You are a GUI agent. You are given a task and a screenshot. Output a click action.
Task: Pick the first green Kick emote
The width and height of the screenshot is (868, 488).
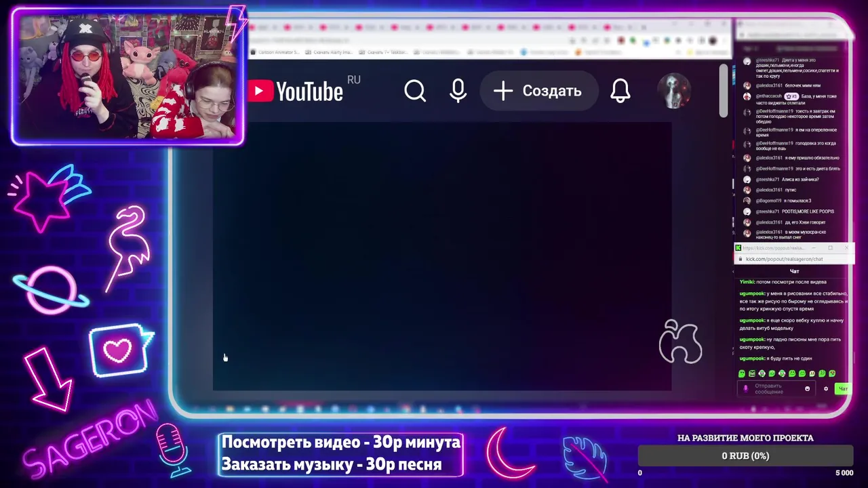[x=742, y=373]
